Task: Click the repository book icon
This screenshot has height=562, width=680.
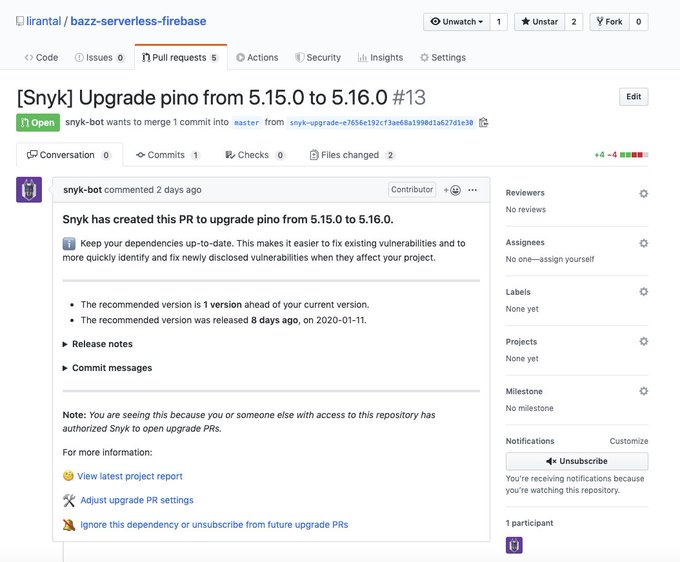Action: point(20,21)
